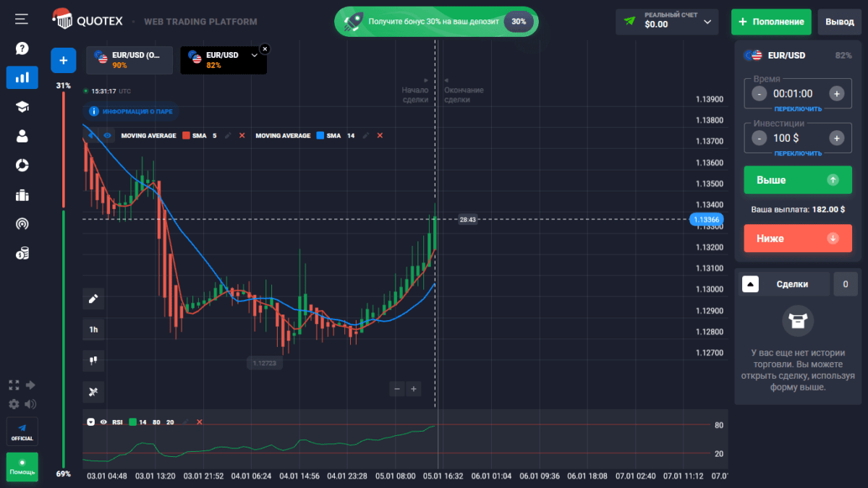This screenshot has height=488, width=868.
Task: Increase trade time with plus stepper
Action: pos(836,93)
